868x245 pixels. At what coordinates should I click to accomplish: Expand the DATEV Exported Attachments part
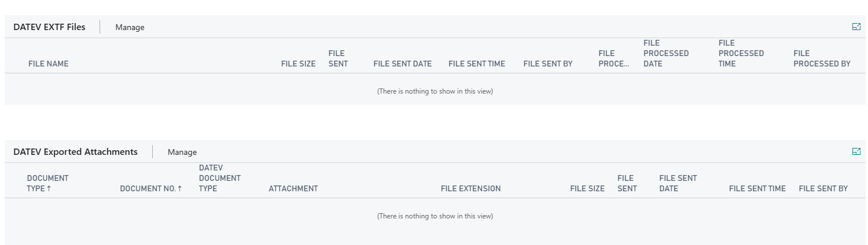[x=856, y=151]
